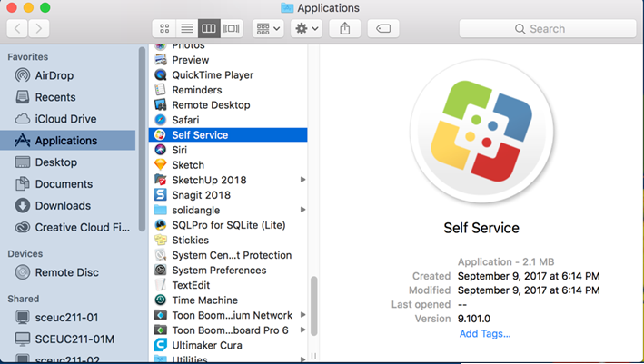The image size is (644, 364).
Task: Click the TextEdit app icon
Action: click(x=160, y=285)
